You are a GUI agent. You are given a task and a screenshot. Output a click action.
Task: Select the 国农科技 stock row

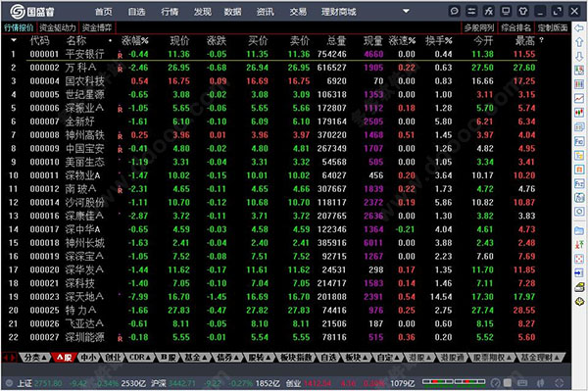[269, 81]
